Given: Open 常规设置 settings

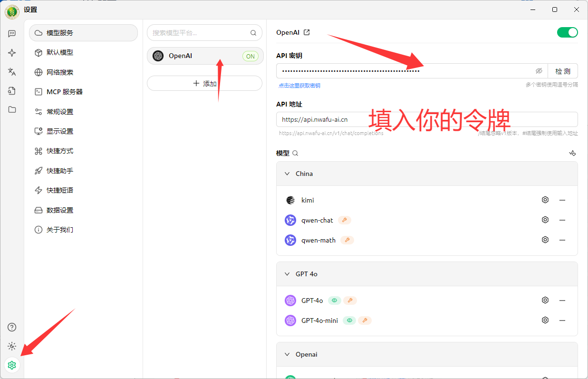Looking at the screenshot, I should [x=83, y=112].
